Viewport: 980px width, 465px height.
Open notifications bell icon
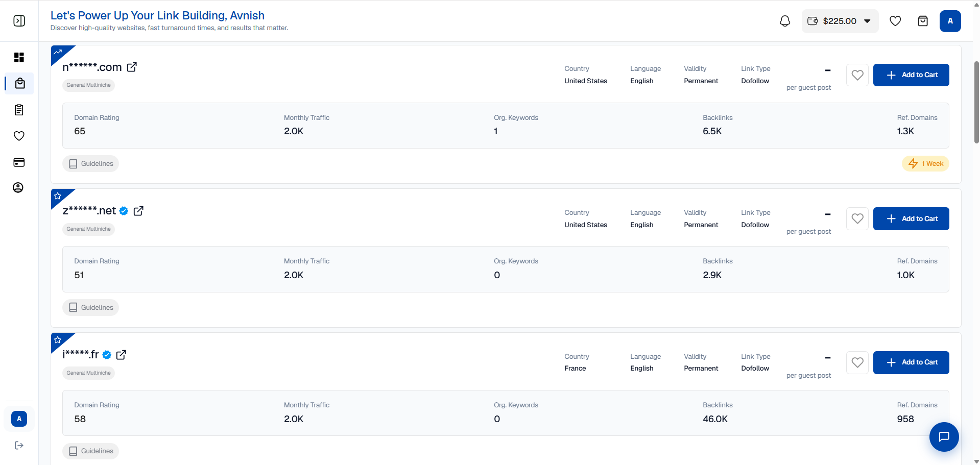(785, 21)
